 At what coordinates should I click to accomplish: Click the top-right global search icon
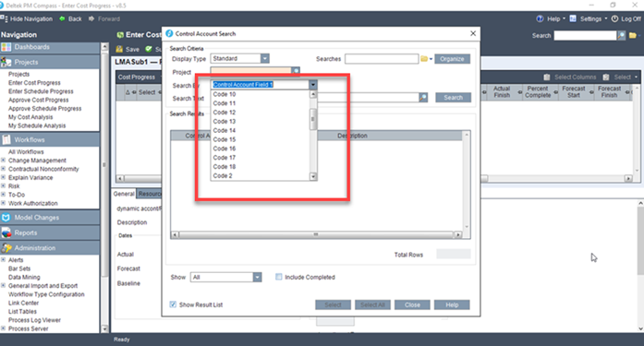[x=622, y=36]
